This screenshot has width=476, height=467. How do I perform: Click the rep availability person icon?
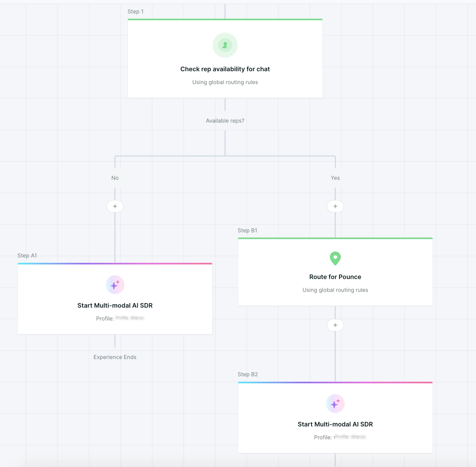pos(225,45)
